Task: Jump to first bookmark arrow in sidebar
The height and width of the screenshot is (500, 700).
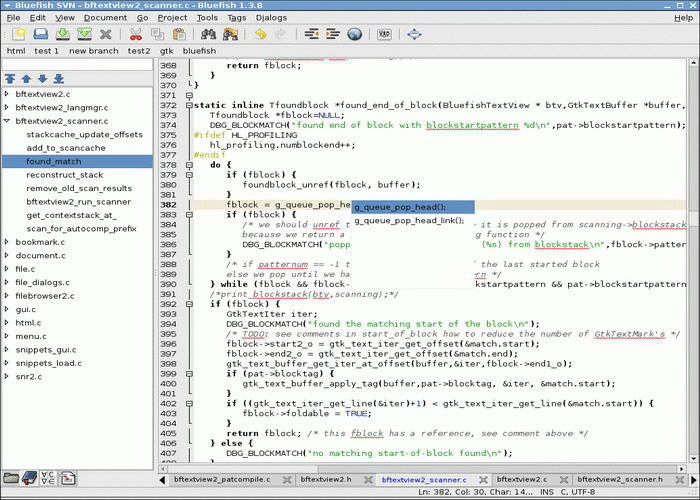Action: click(10, 78)
